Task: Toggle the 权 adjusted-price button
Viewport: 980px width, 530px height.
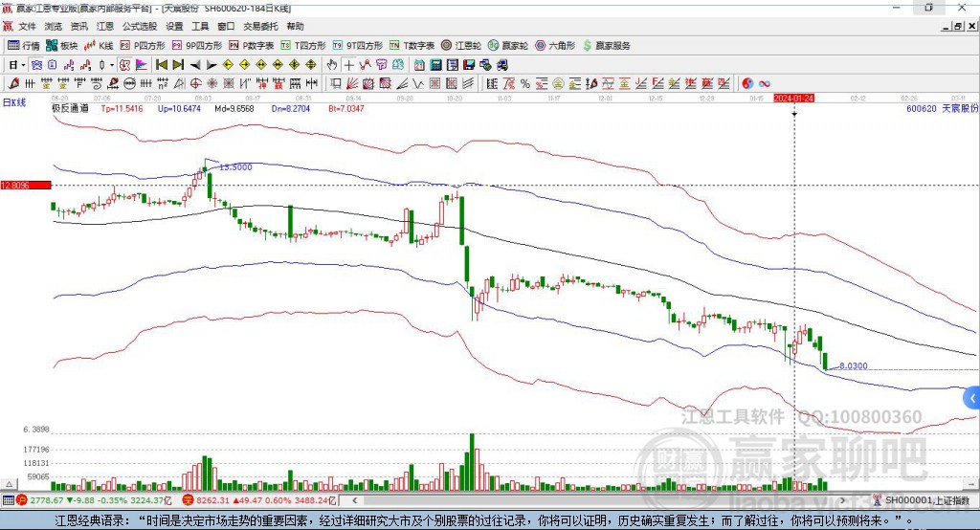Action: [124, 65]
